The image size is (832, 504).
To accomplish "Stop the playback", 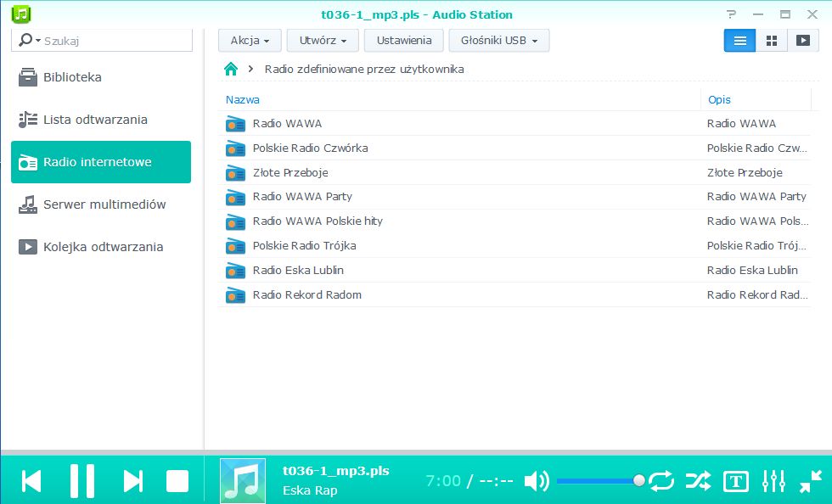I will pos(177,481).
